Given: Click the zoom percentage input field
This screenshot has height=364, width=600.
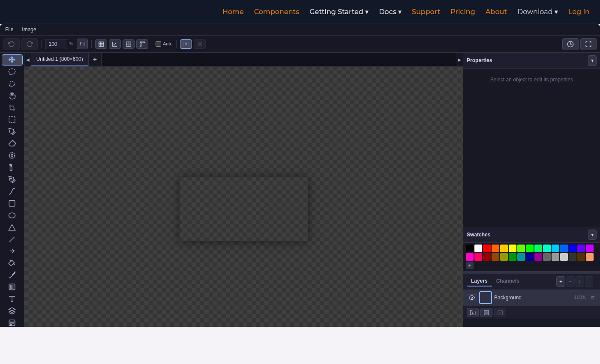Looking at the screenshot, I should tap(56, 44).
